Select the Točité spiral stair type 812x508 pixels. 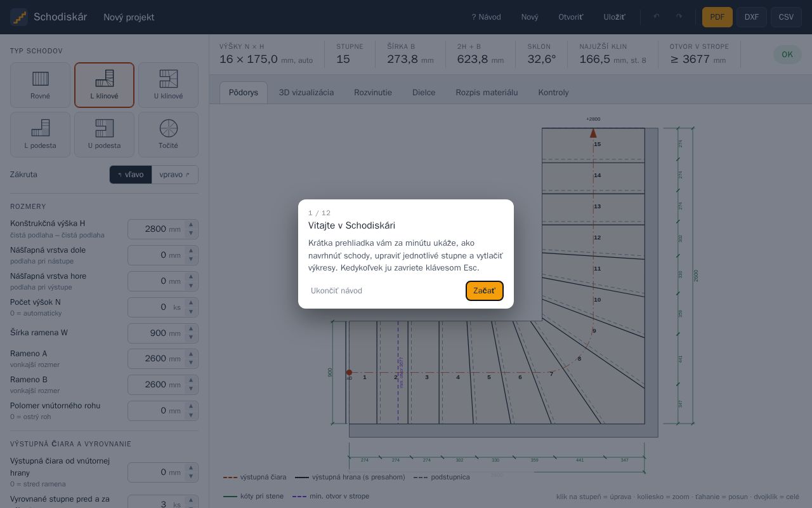point(168,135)
